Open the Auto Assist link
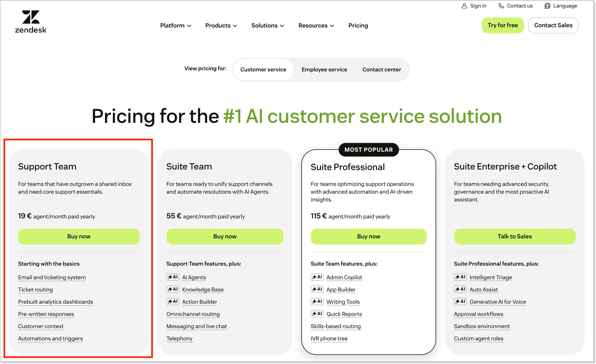The width and height of the screenshot is (596, 364). [484, 290]
